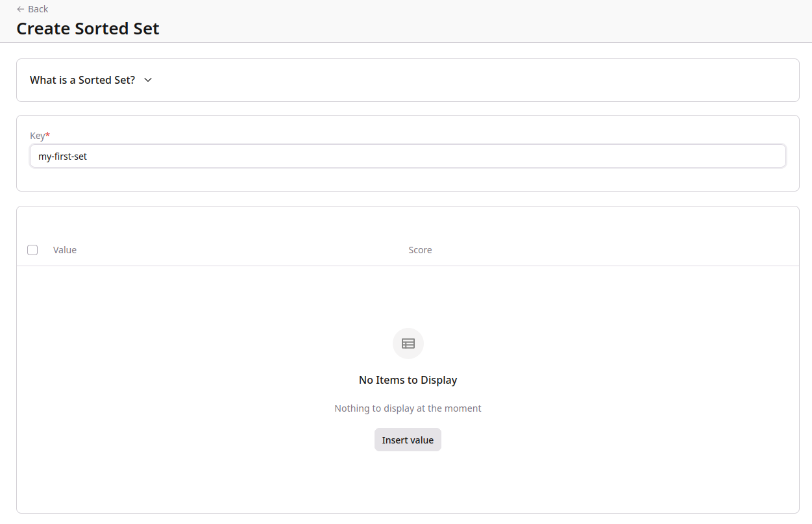Select the 'my-first-set' text field
This screenshot has height=524, width=812.
tap(408, 156)
